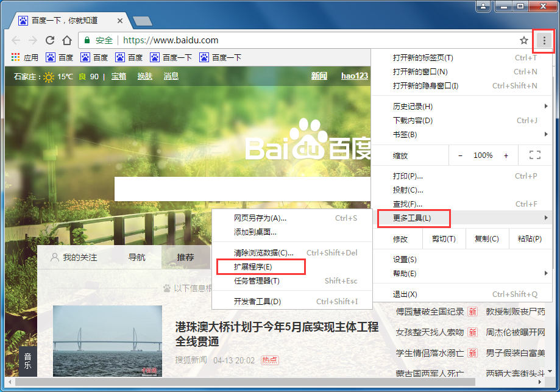Navigate home with the Home icon

click(66, 40)
